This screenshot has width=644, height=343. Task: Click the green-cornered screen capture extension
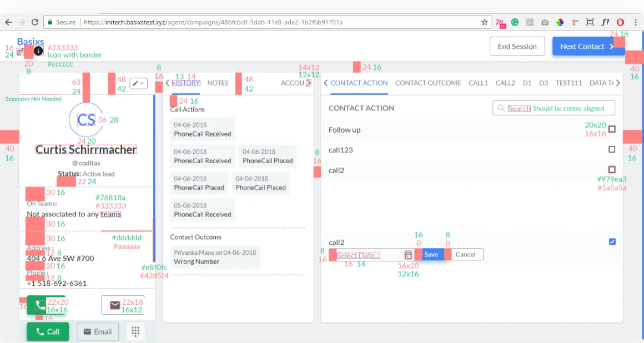pyautogui.click(x=590, y=22)
